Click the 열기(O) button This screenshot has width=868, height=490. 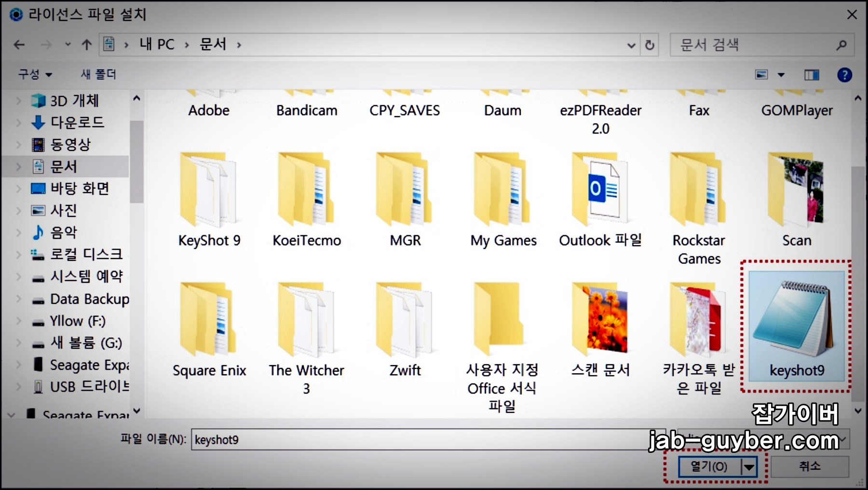point(709,467)
